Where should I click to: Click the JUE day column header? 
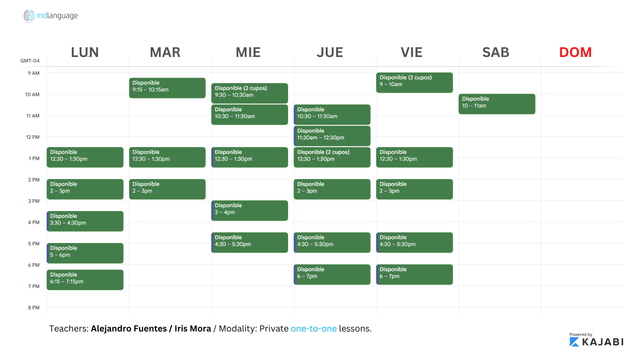click(330, 52)
